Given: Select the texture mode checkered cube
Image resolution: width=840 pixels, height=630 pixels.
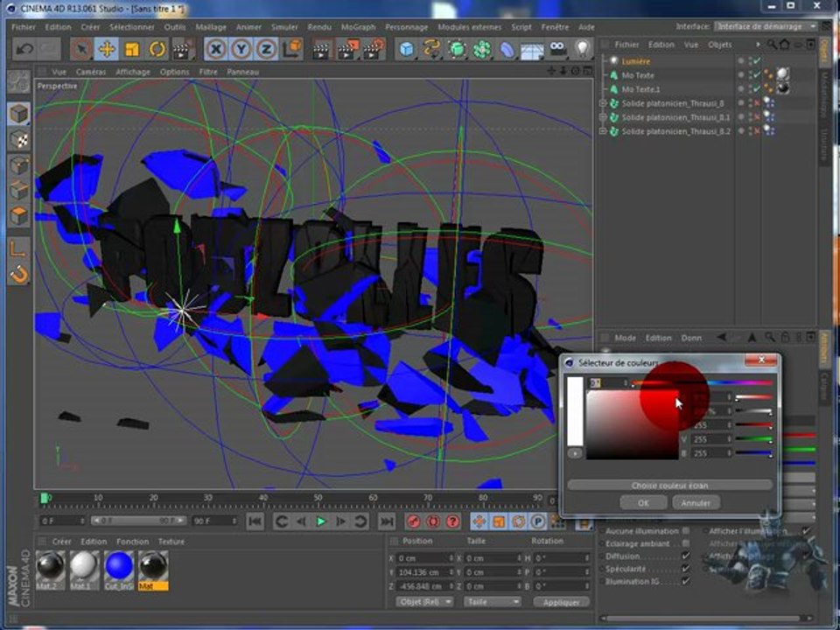Looking at the screenshot, I should 18,140.
